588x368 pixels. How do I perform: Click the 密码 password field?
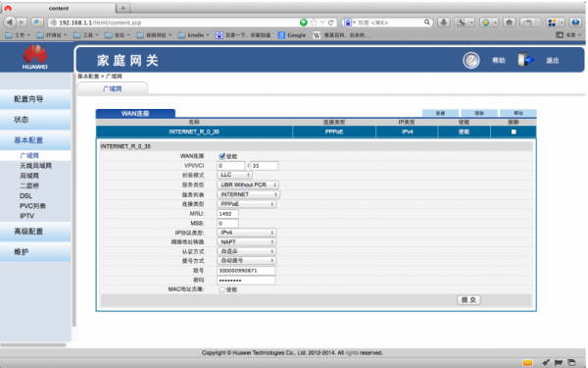(246, 280)
